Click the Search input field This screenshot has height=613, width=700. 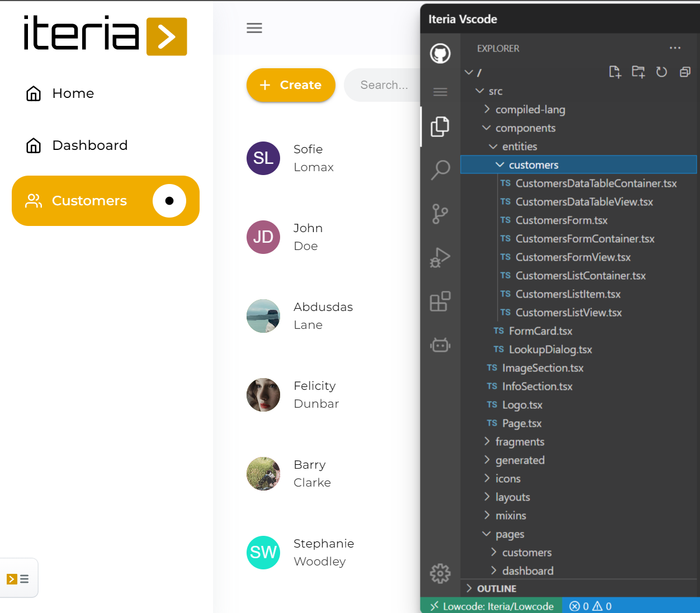(x=384, y=85)
